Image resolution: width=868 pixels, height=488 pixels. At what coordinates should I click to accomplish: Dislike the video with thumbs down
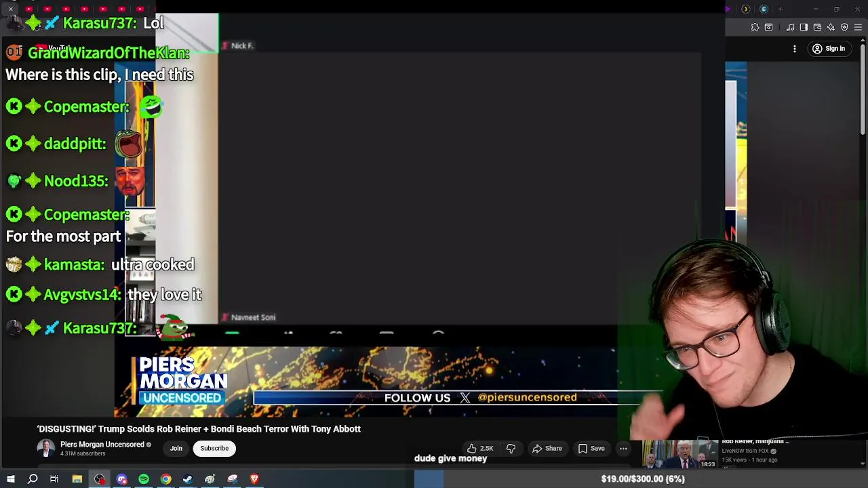tap(511, 448)
